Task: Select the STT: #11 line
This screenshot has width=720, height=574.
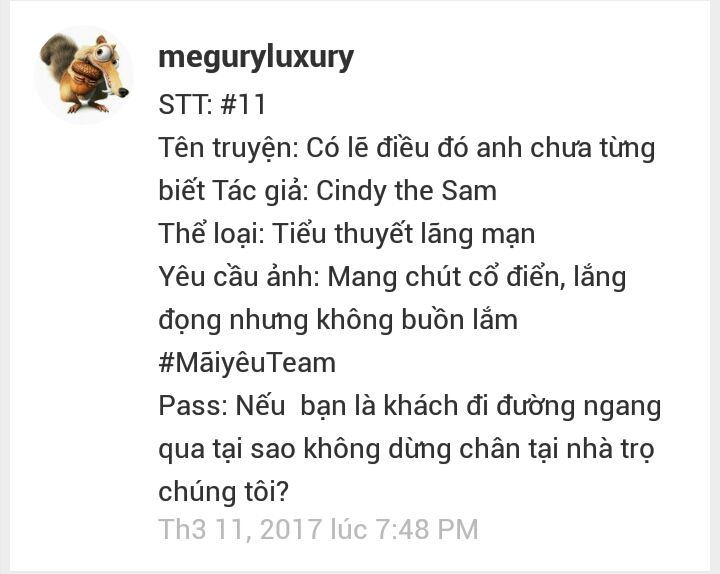Action: [x=212, y=104]
